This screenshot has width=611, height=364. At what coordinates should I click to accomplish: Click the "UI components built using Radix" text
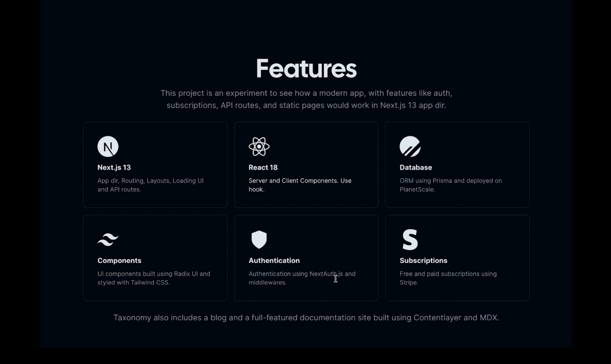(x=154, y=278)
